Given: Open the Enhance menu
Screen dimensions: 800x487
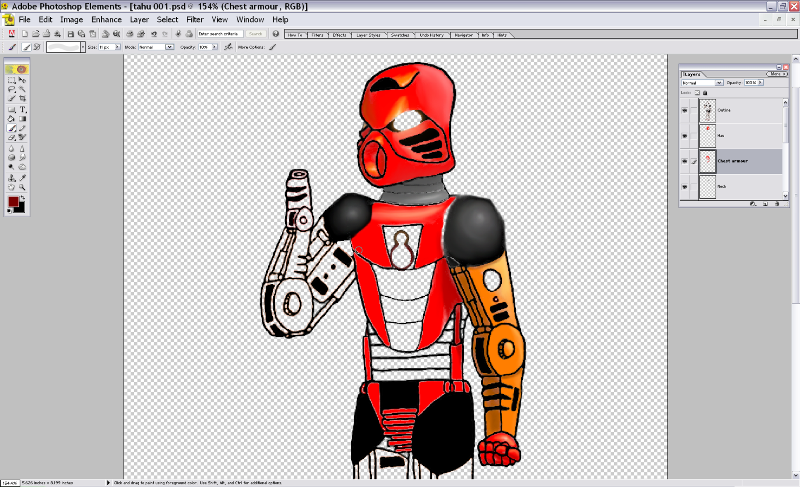Looking at the screenshot, I should [x=106, y=19].
